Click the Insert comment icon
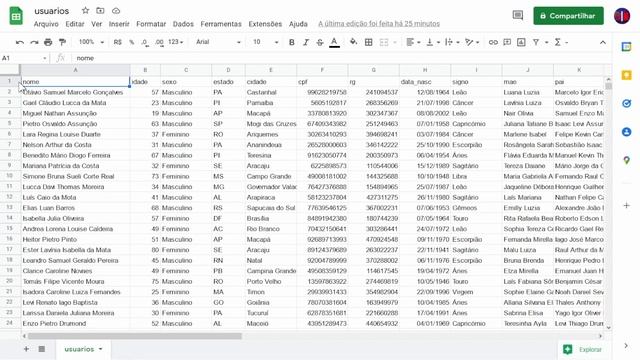The height and width of the screenshot is (360, 640). point(507,42)
